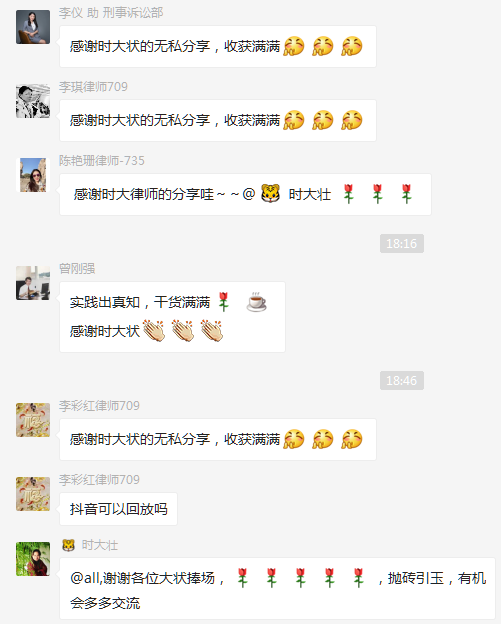Click sender name 李彩红律师709 above 抖音 message
This screenshot has width=501, height=624.
click(99, 480)
